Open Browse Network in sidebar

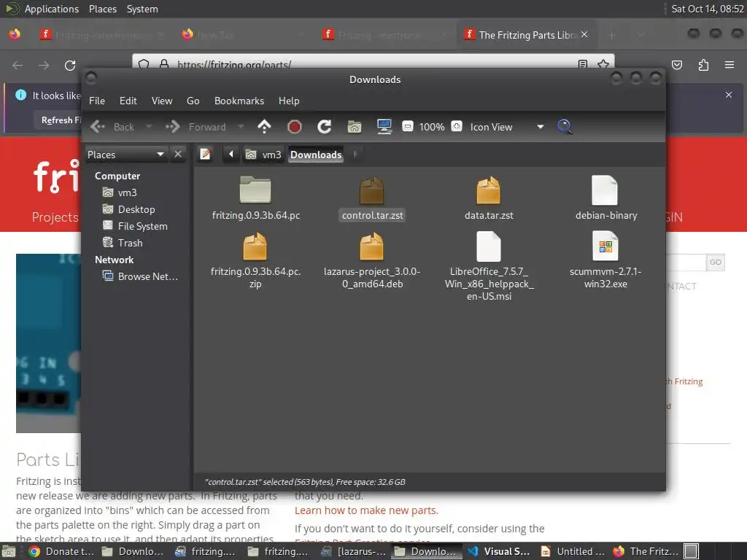141,276
